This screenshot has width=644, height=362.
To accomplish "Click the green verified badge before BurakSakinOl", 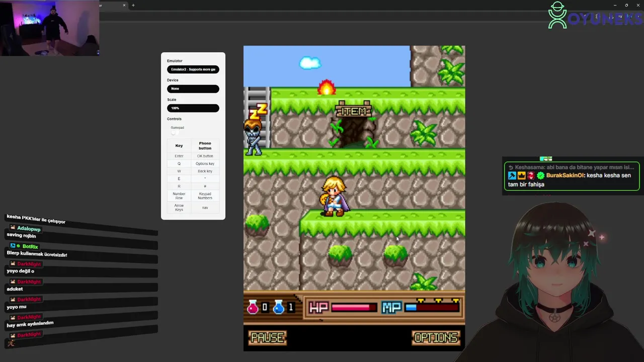I will (541, 175).
